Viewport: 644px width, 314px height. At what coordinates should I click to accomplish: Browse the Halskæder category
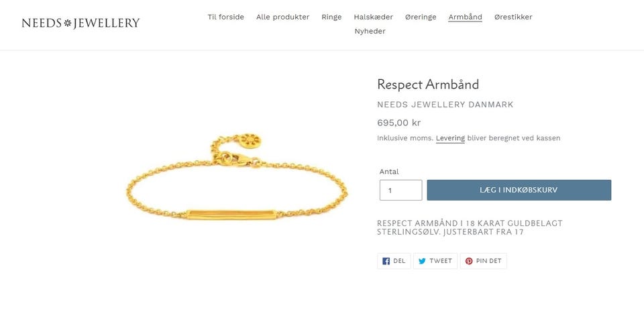tap(374, 17)
